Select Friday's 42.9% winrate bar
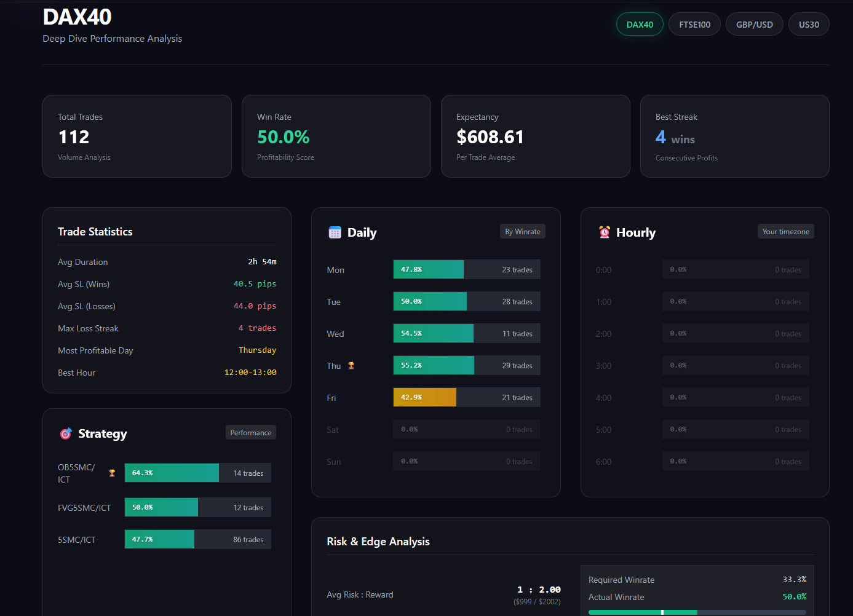The image size is (853, 616). click(x=424, y=397)
